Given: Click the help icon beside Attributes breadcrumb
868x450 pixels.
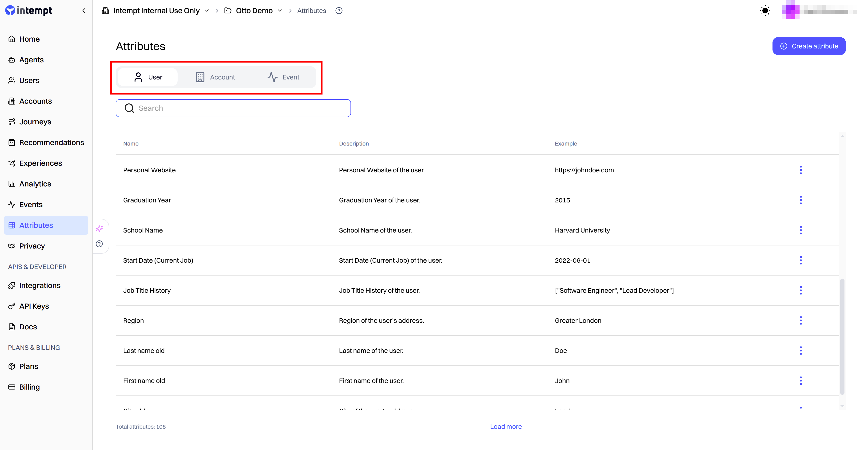Looking at the screenshot, I should [339, 11].
